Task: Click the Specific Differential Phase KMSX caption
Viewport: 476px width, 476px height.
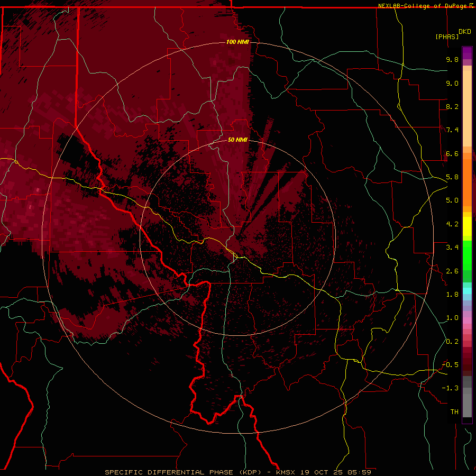Action: (x=237, y=472)
